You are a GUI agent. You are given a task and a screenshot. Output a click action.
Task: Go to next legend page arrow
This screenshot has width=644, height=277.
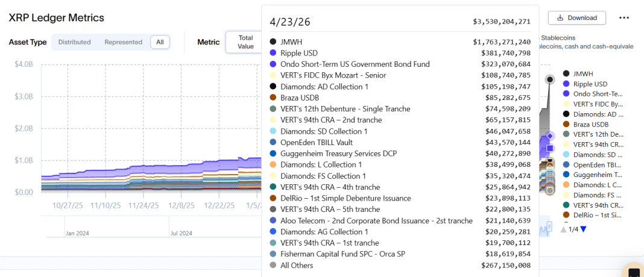583,229
